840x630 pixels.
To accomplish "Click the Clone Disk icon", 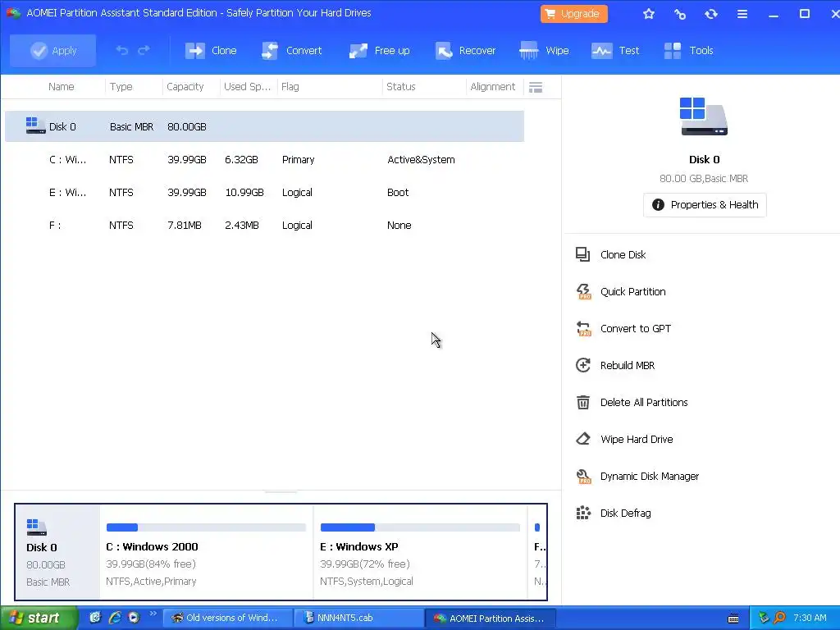I will click(x=583, y=254).
